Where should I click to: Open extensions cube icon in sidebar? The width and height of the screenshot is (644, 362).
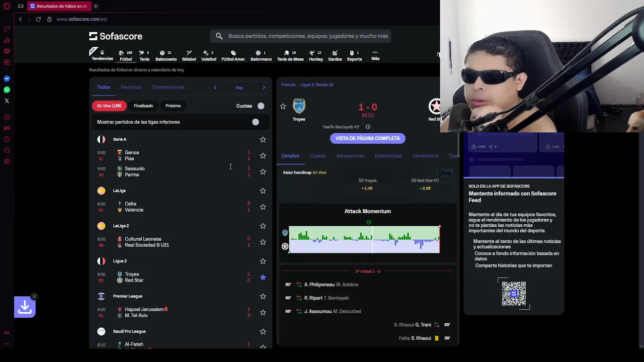(7, 150)
